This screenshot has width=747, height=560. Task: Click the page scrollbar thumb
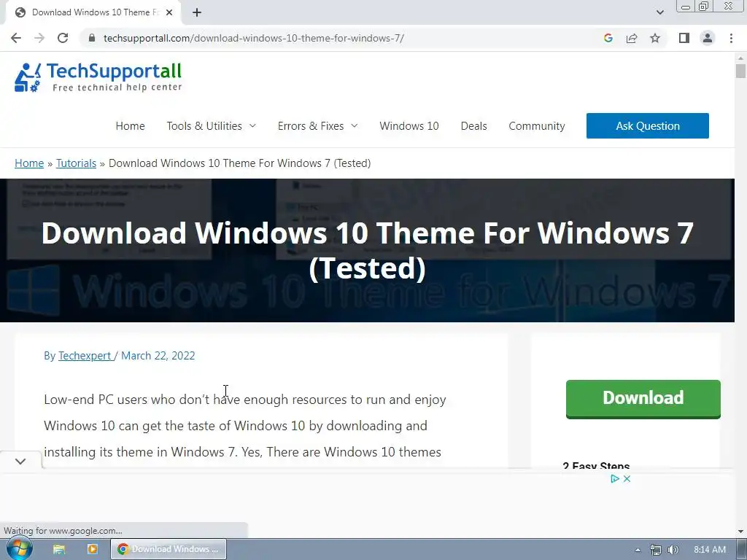(740, 71)
